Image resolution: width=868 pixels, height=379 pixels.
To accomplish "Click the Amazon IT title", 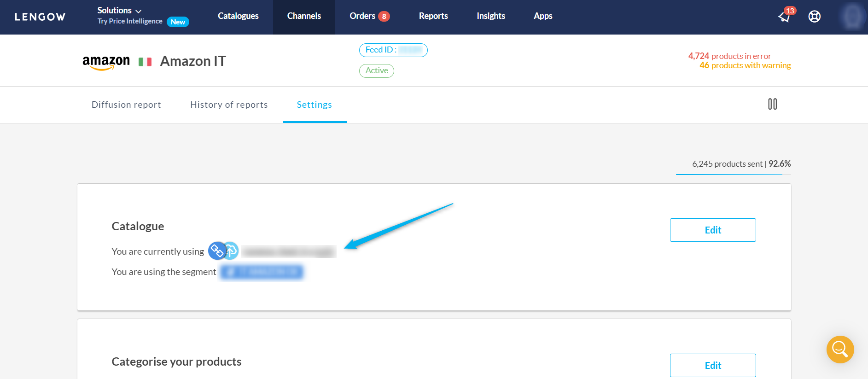I will [x=193, y=61].
